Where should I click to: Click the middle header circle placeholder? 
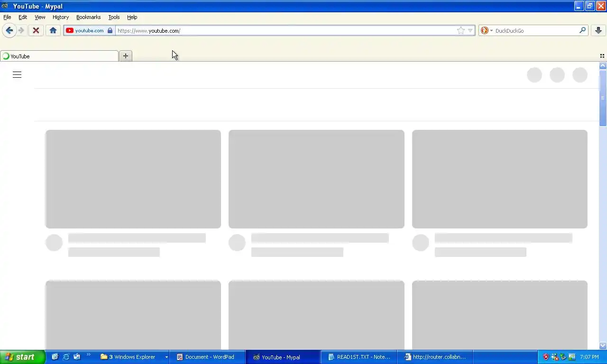point(557,75)
